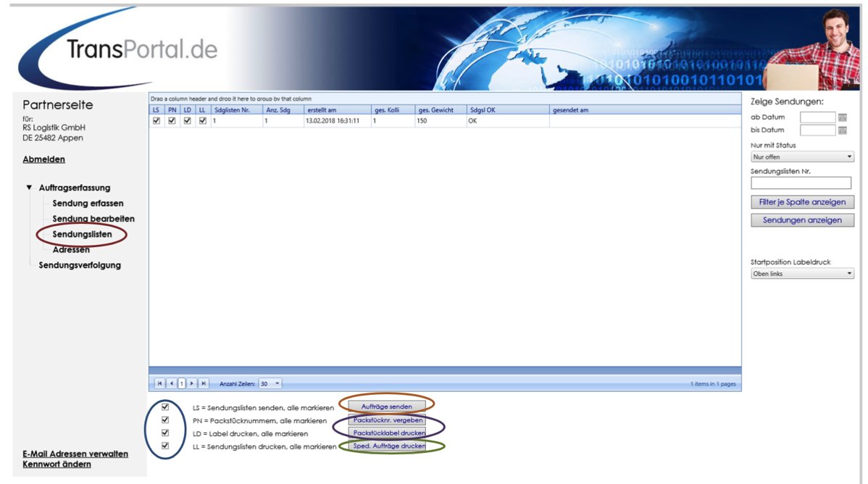Open the 'Nur mit Status' dropdown
Viewport: 868px width, 484px height.
click(x=802, y=157)
